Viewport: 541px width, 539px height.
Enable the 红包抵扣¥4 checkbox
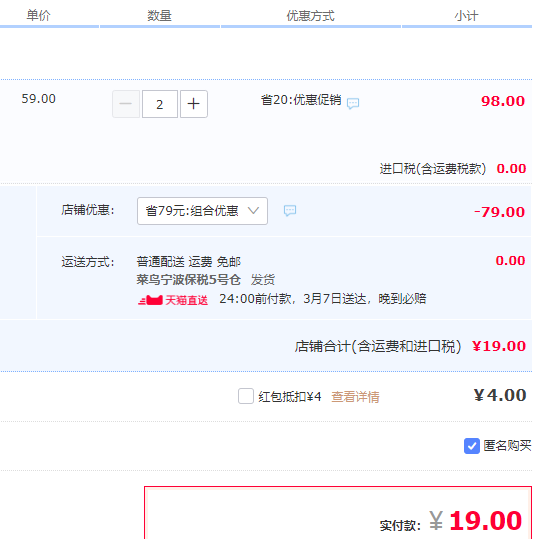point(246,396)
